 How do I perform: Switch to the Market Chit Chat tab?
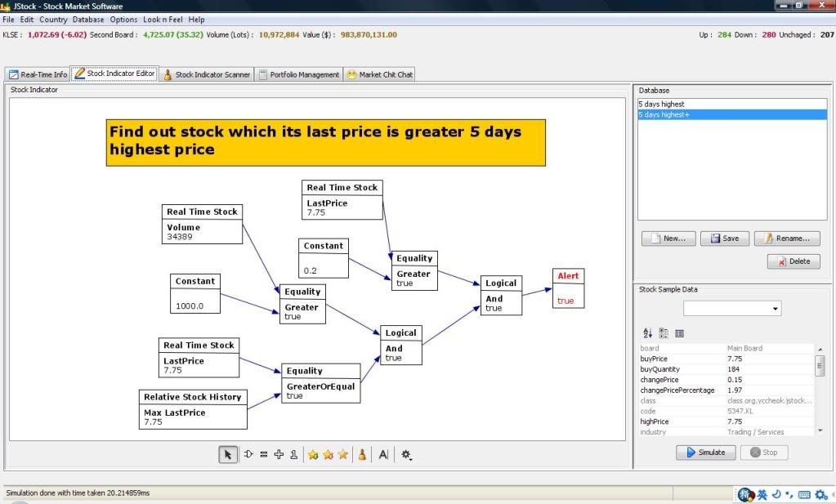pyautogui.click(x=380, y=74)
